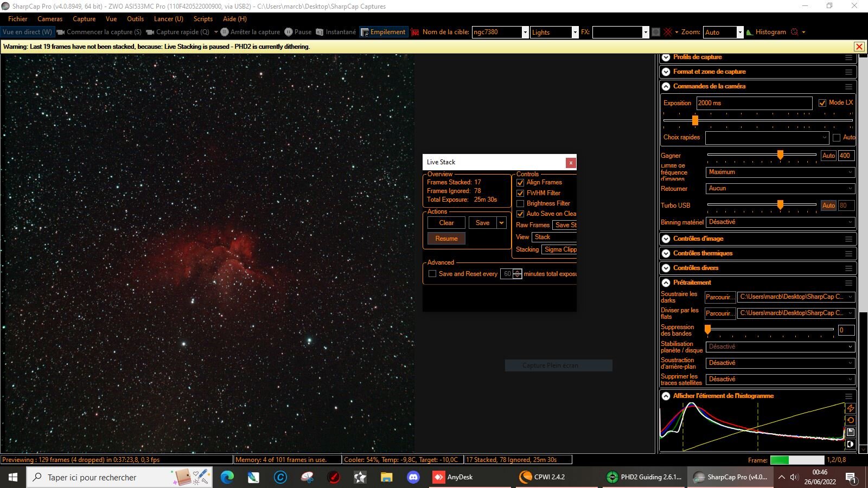Open the Prétraitement panel hamburger icon

848,283
